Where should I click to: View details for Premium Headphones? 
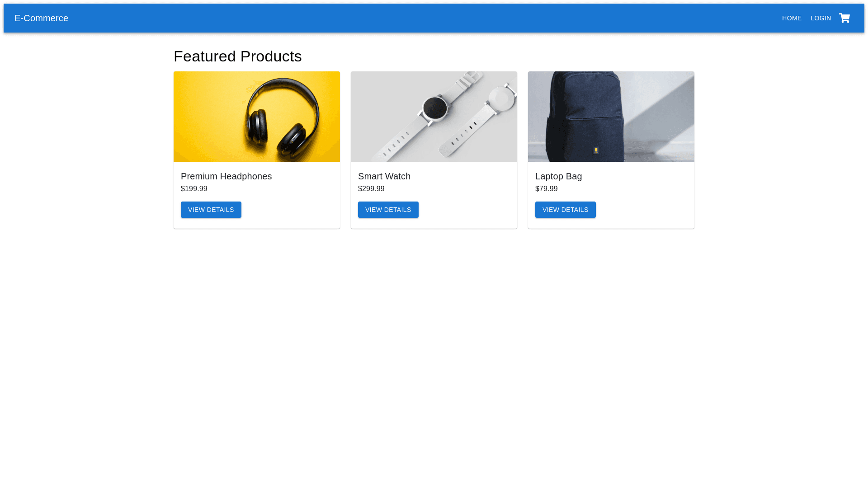coord(211,210)
